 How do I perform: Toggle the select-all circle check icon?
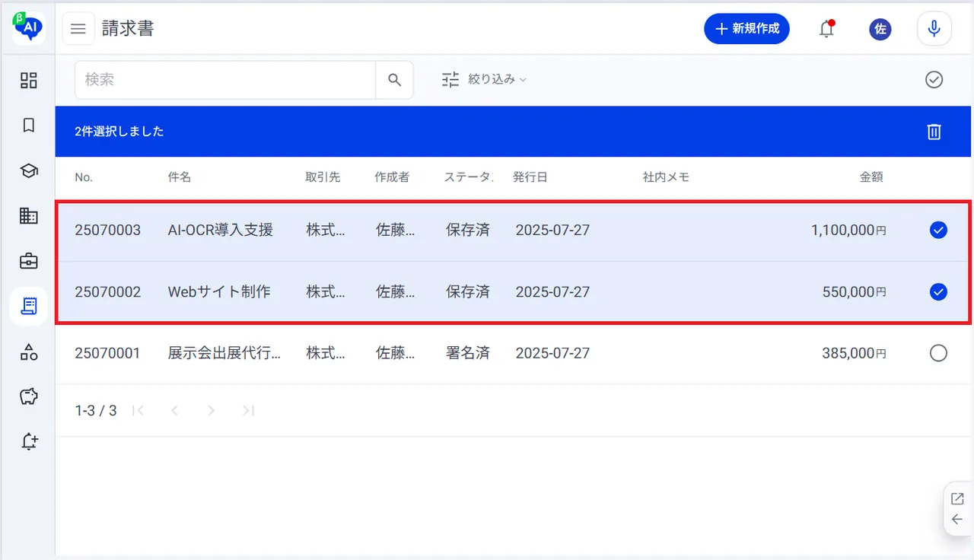click(x=934, y=80)
